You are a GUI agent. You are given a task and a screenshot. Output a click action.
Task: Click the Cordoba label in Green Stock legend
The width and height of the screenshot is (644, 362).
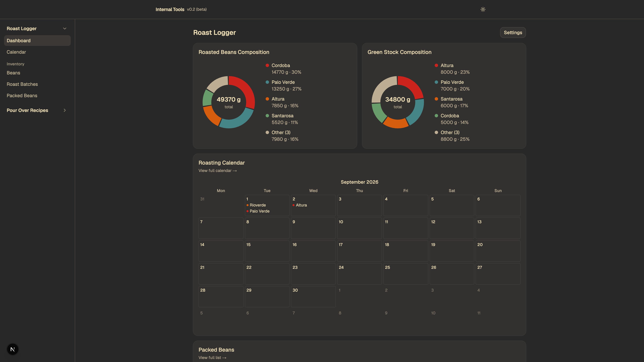449,115
